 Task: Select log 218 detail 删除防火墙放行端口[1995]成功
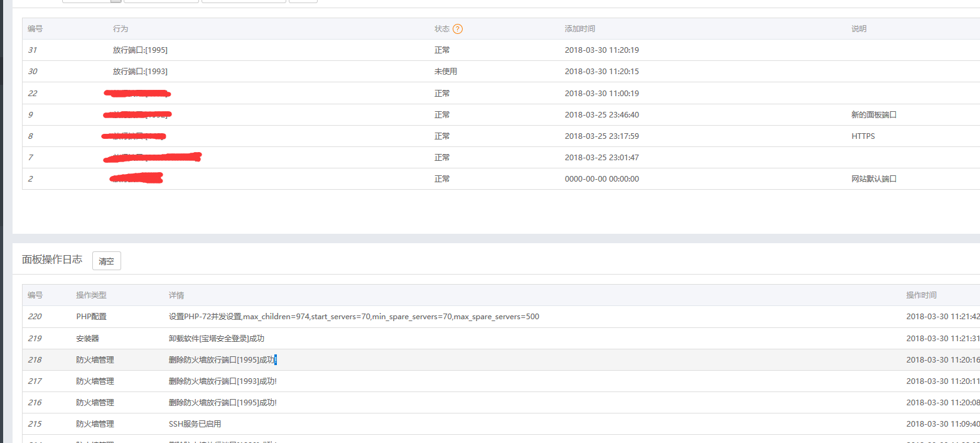223,359
